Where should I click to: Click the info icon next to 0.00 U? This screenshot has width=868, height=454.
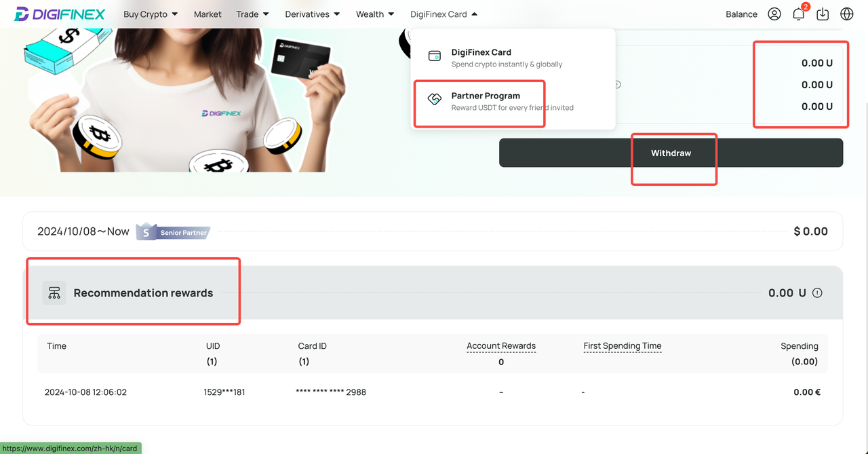[817, 293]
